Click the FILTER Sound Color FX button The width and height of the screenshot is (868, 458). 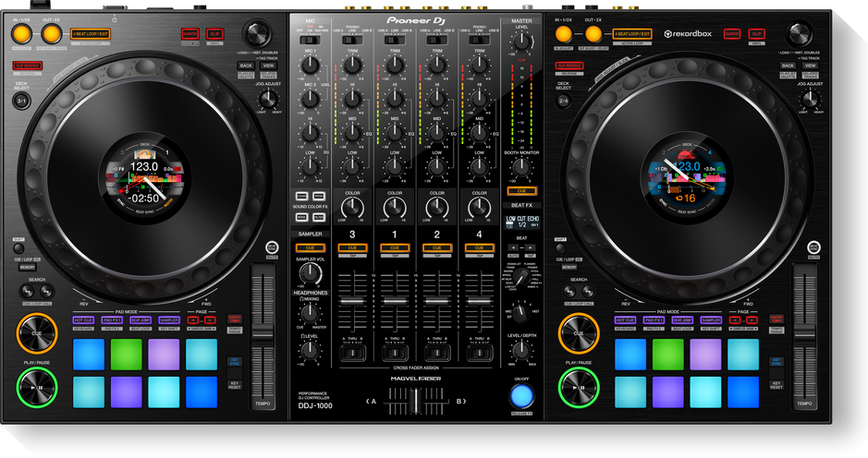pos(319,217)
